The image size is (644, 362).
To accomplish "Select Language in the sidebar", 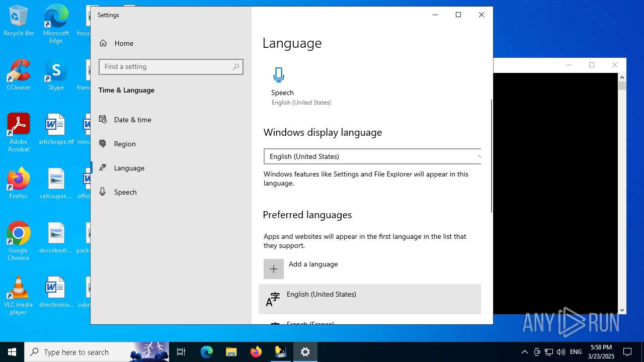I will pos(129,168).
